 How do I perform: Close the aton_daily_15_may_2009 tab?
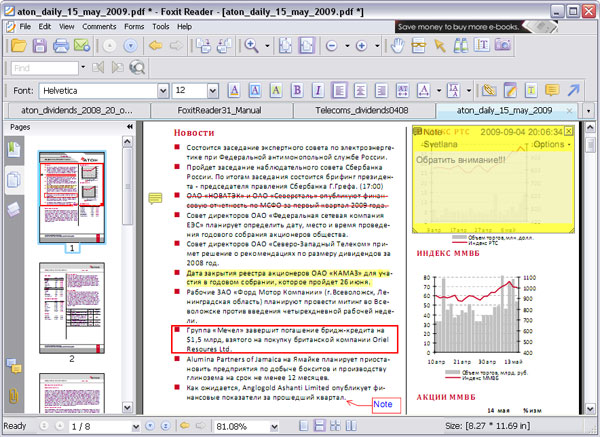click(x=569, y=111)
